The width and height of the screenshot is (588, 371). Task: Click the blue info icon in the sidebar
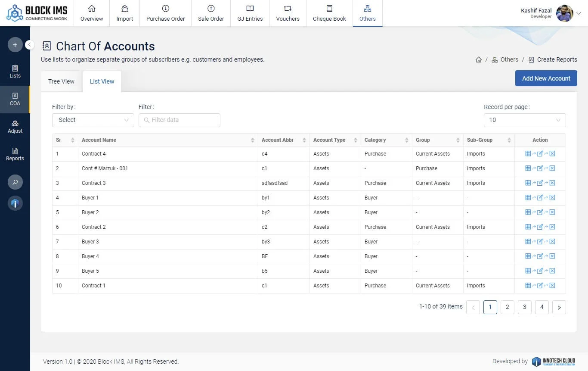pyautogui.click(x=15, y=203)
